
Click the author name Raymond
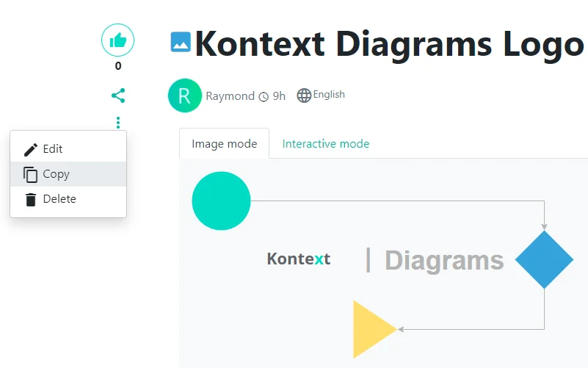click(230, 96)
